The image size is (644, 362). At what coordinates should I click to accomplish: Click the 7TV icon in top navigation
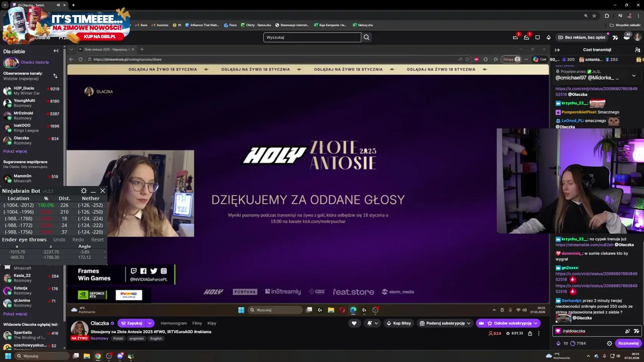[615, 37]
